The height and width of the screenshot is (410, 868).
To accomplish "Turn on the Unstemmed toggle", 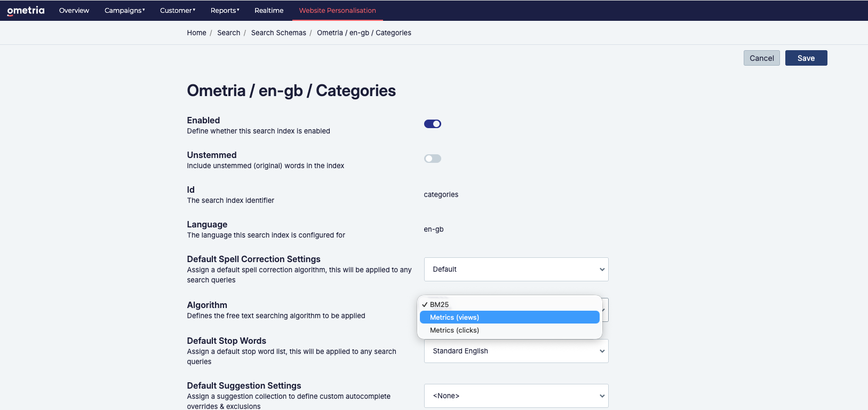I will [433, 159].
